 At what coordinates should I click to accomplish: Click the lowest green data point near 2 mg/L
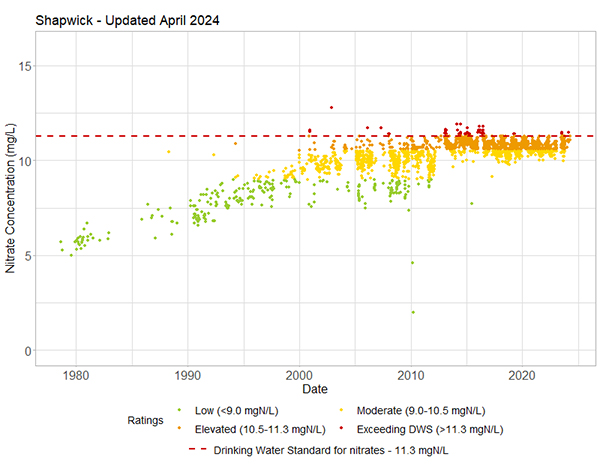click(x=412, y=312)
